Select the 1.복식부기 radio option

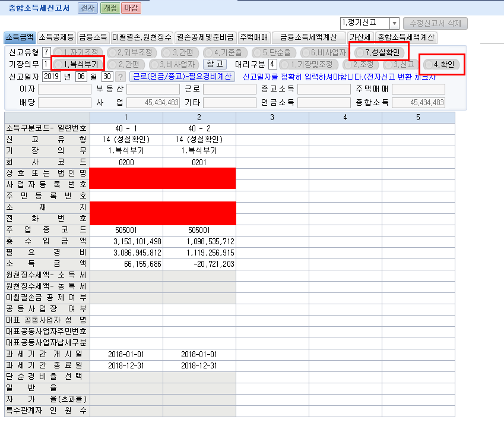point(77,64)
